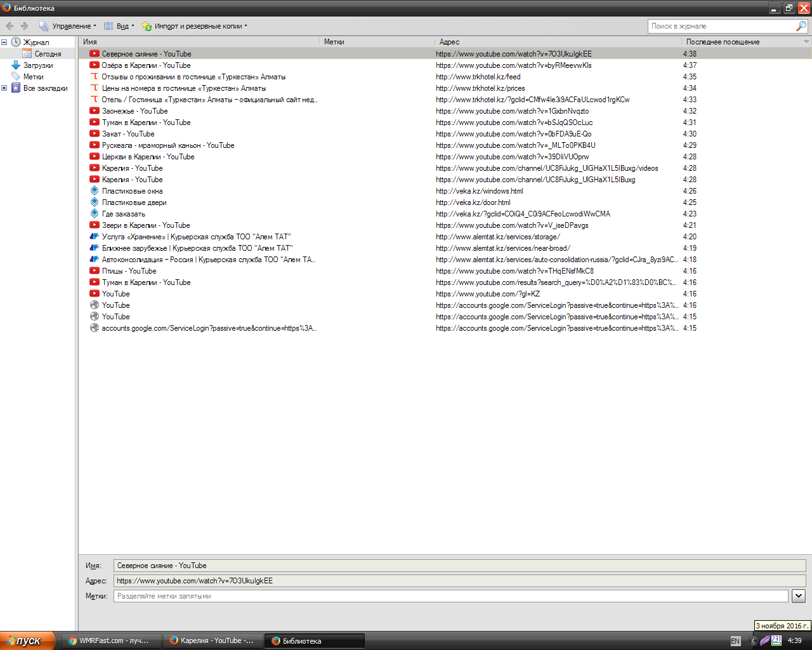Go forward with the Forward arrow

(x=25, y=26)
